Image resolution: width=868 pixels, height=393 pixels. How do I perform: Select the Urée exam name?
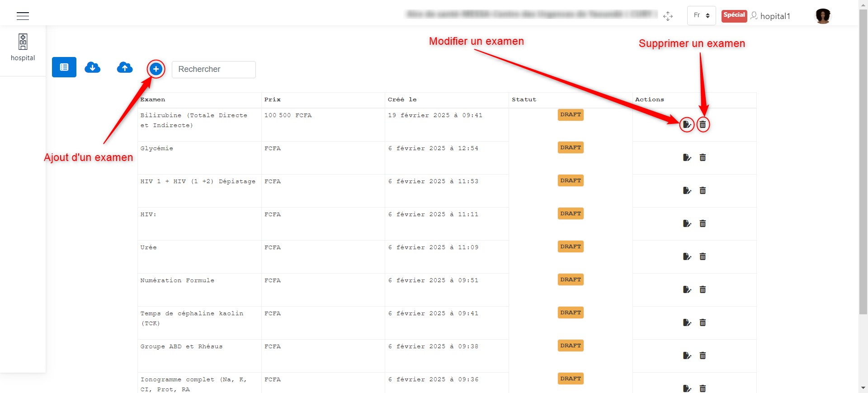(149, 247)
